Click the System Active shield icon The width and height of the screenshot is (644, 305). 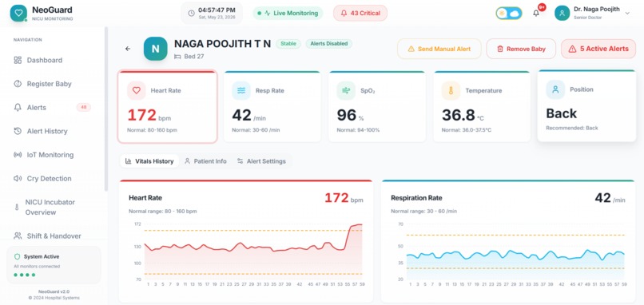[x=18, y=256]
